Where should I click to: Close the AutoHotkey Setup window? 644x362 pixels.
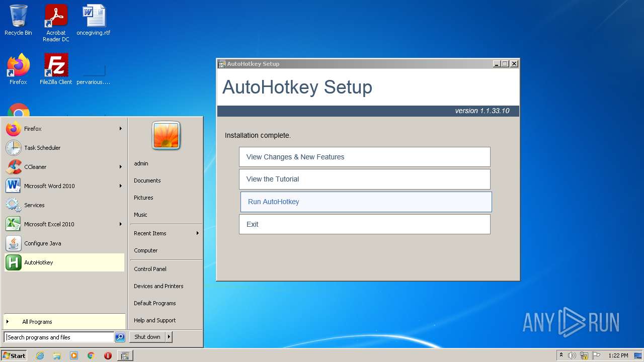click(514, 64)
